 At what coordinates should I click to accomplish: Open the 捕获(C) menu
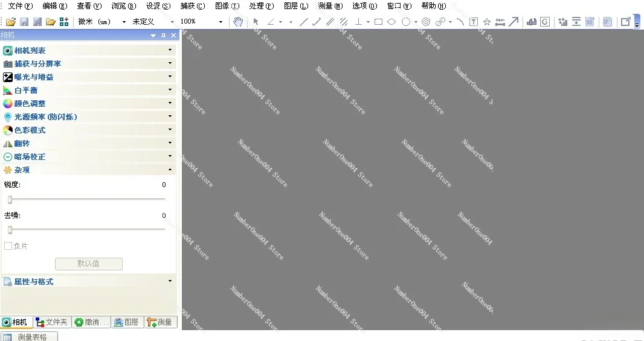pyautogui.click(x=193, y=6)
